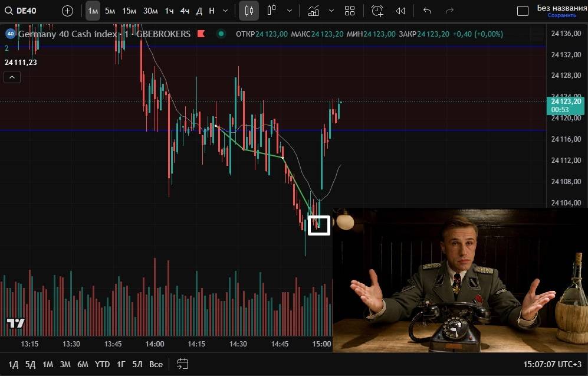This screenshot has height=376, width=588.
Task: Switch to the 15м timeframe
Action: pyautogui.click(x=129, y=11)
